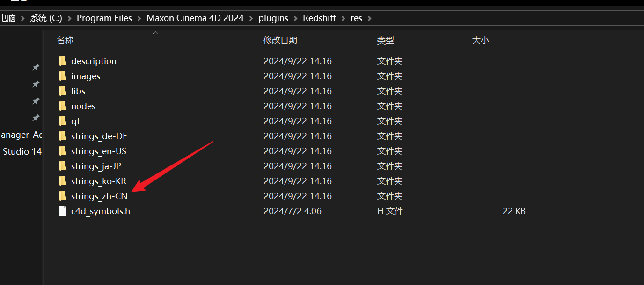The height and width of the screenshot is (285, 644).
Task: Unpin the Manager_Ac sidebar entry
Action: 36,135
